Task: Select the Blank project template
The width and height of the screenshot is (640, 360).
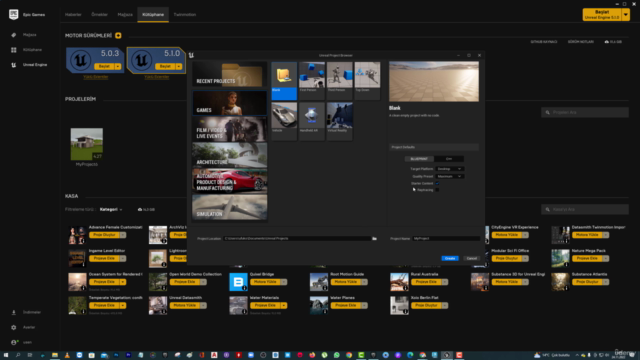Action: click(x=284, y=80)
